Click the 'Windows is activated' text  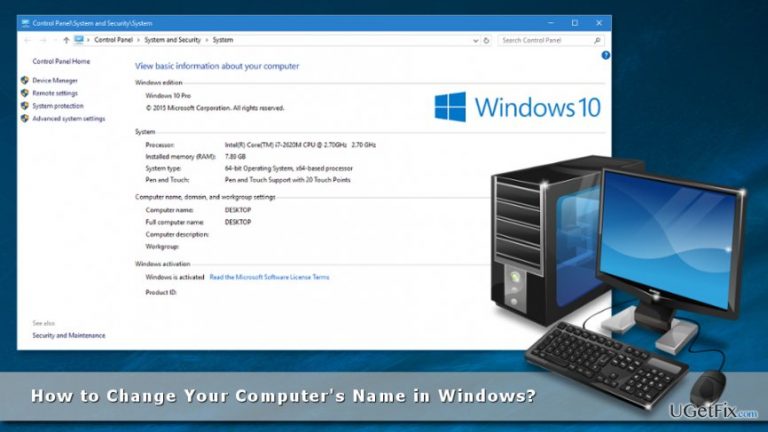click(175, 277)
